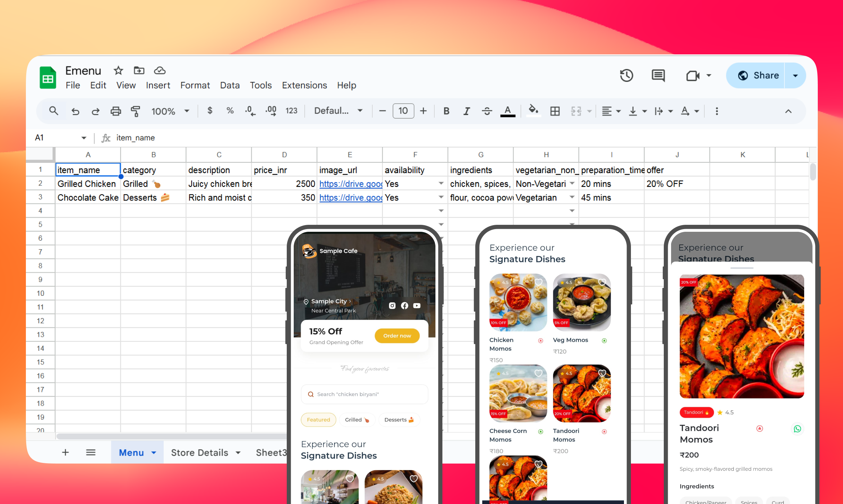Open the Default font dropdown

(338, 111)
